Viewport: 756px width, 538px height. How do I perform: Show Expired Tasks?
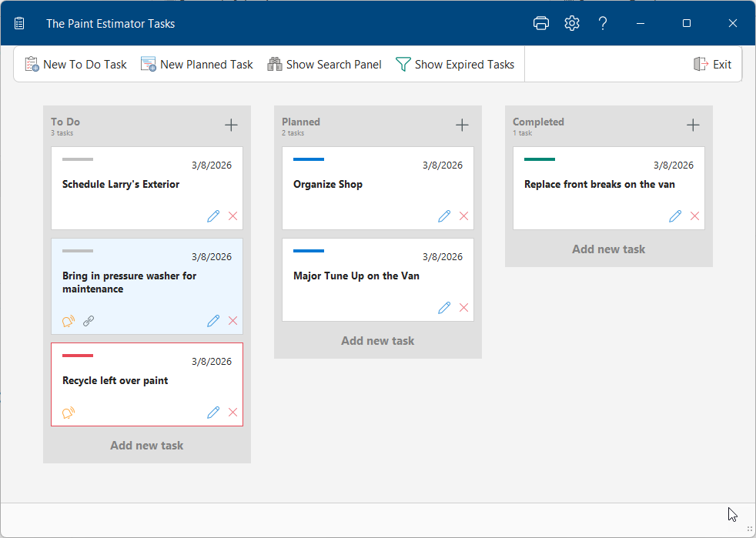click(455, 64)
